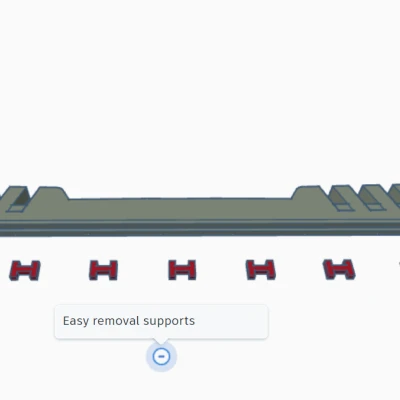Click the partially visible red support at right edge

point(399,263)
